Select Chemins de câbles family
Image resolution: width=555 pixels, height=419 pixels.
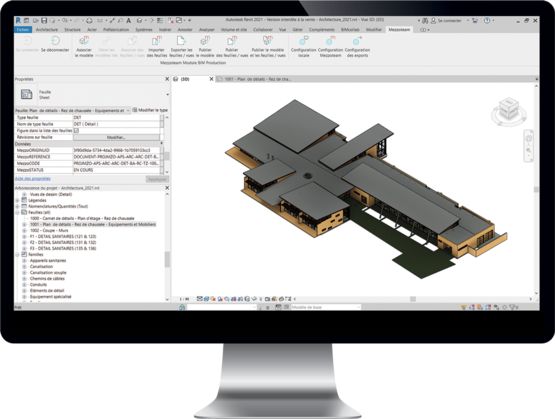47,279
